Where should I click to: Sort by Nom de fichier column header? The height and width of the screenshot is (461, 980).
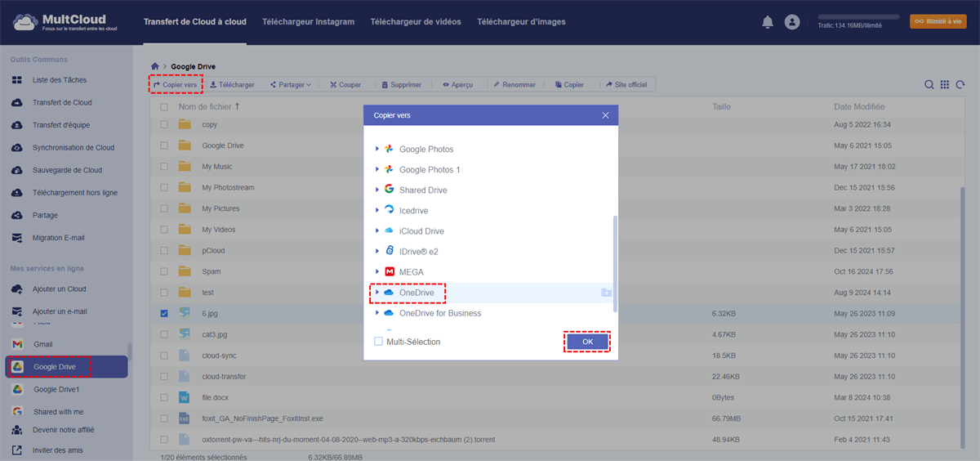tap(210, 107)
